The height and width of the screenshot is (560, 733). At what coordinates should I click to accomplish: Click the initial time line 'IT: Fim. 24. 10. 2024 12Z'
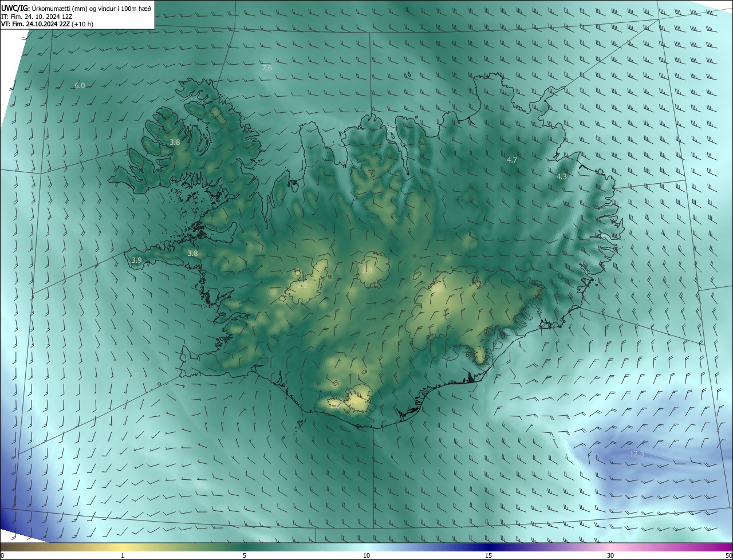point(37,16)
